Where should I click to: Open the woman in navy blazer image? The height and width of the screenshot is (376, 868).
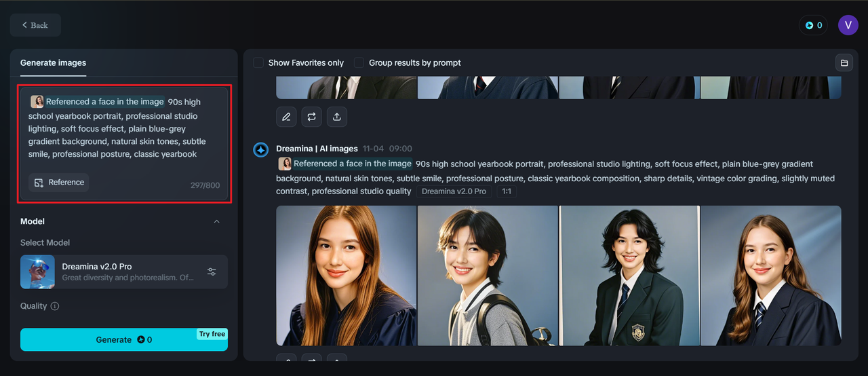tap(771, 276)
